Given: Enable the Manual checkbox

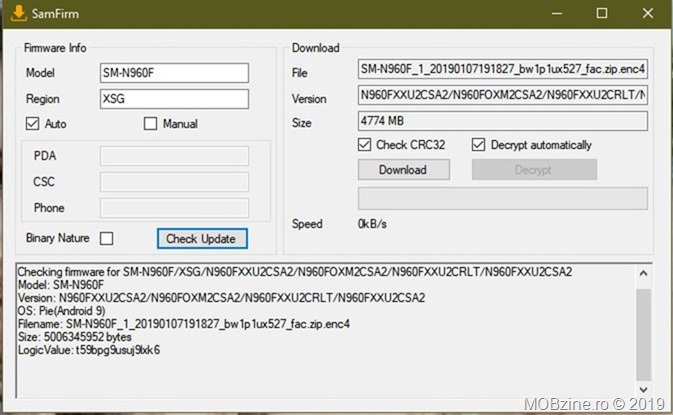Looking at the screenshot, I should [x=150, y=124].
